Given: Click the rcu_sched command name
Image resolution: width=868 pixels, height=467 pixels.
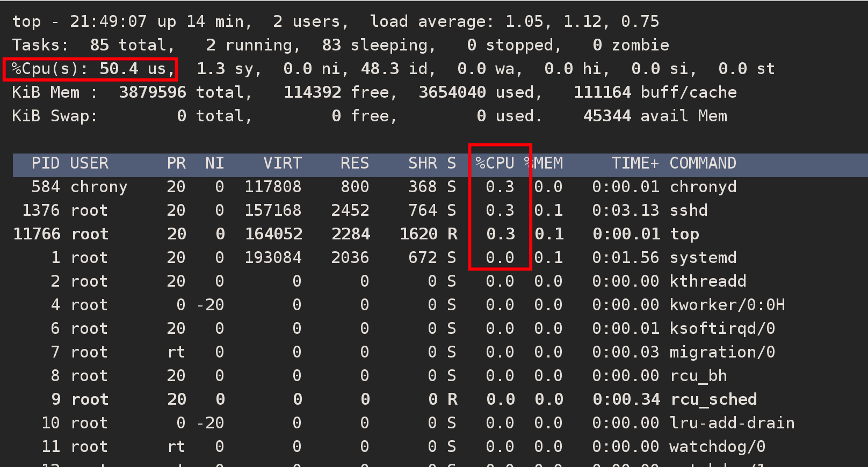Looking at the screenshot, I should click(x=713, y=399).
